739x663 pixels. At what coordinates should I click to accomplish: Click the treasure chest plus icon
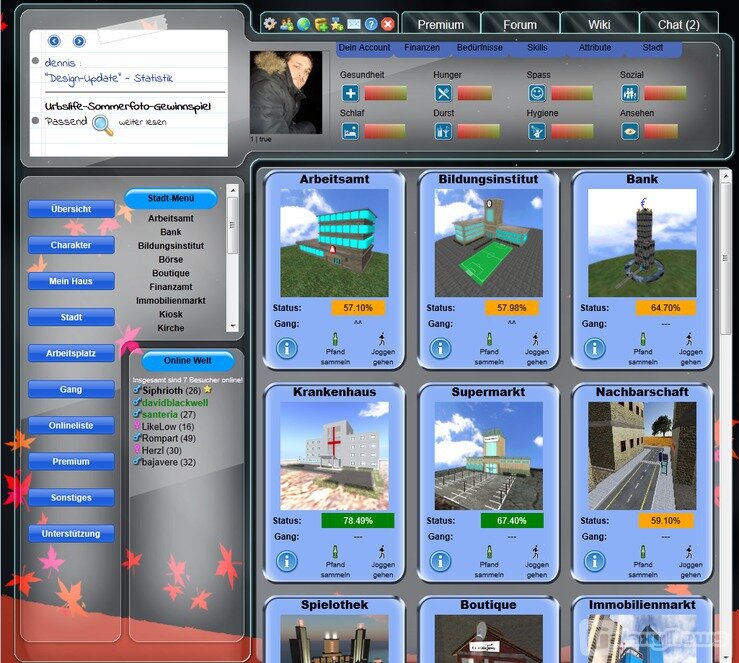pos(320,24)
